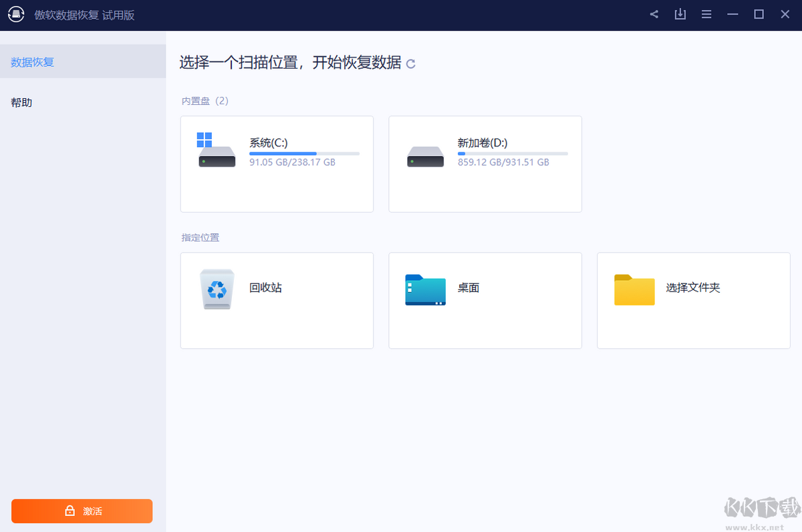Screen dimensions: 802x532
Task: Select the 新加卷(D:) drive label
Action: click(483, 142)
